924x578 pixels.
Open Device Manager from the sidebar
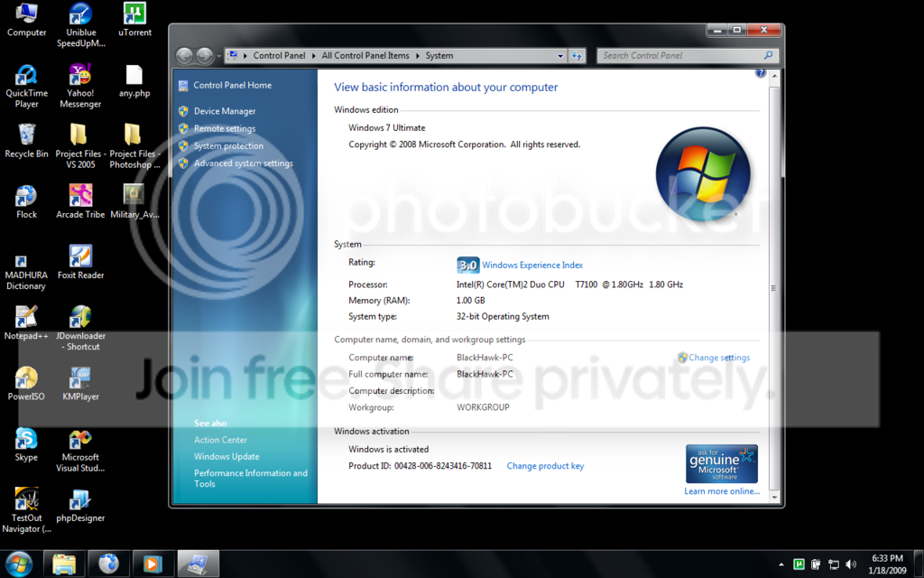click(x=225, y=111)
